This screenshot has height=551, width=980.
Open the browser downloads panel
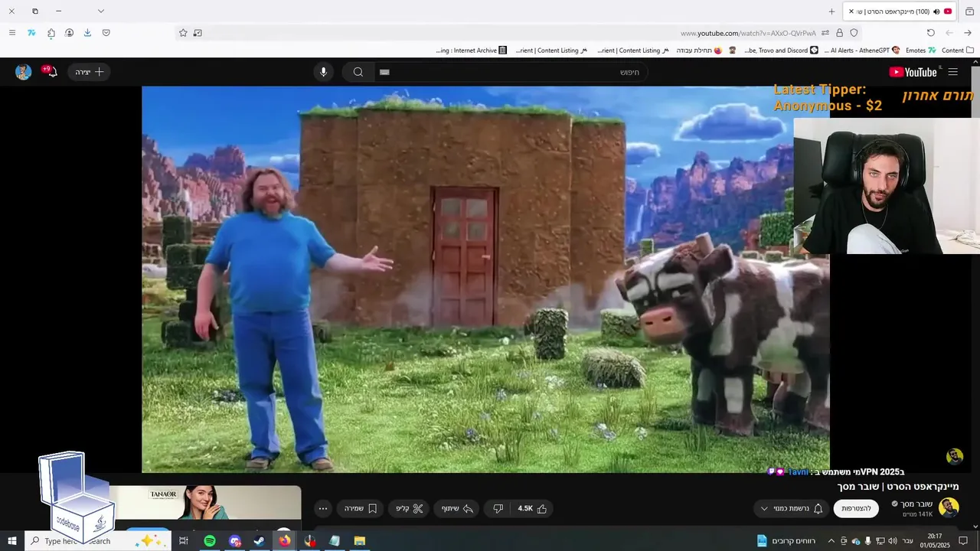tap(87, 33)
